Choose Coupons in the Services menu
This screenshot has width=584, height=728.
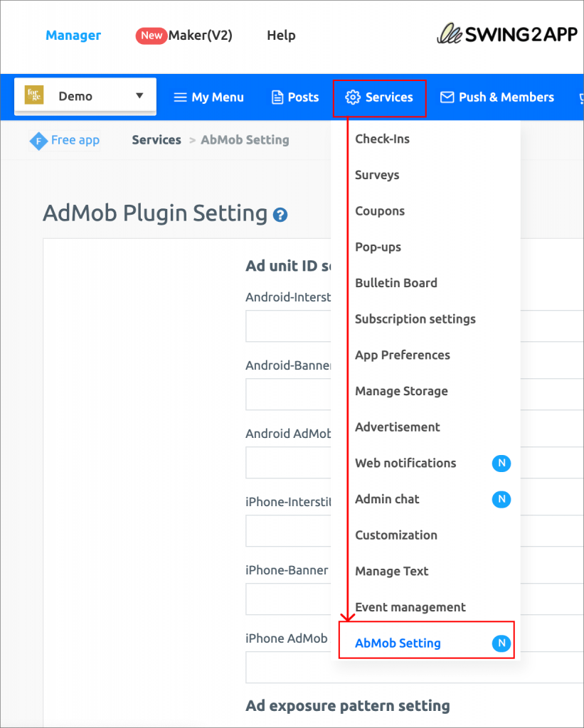tap(381, 210)
